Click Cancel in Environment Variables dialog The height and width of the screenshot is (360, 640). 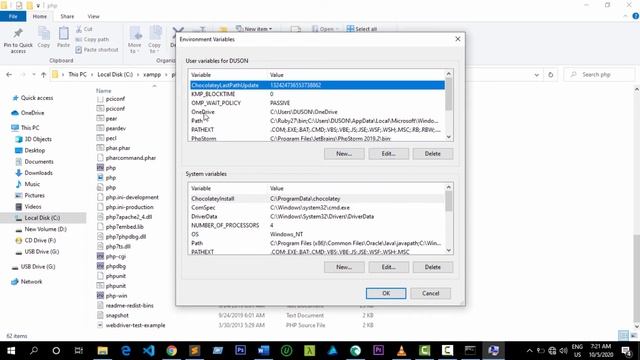pos(431,293)
